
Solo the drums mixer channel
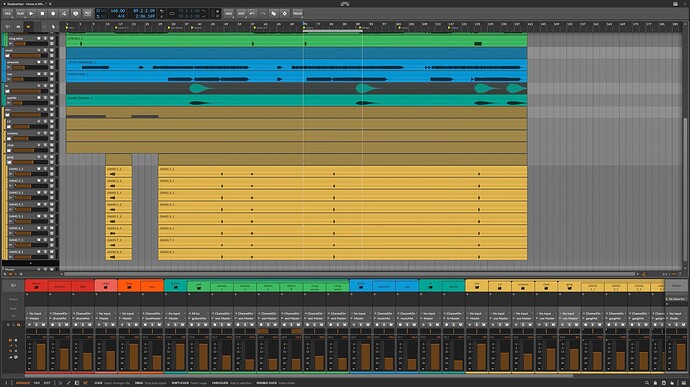pyautogui.click(x=37, y=325)
